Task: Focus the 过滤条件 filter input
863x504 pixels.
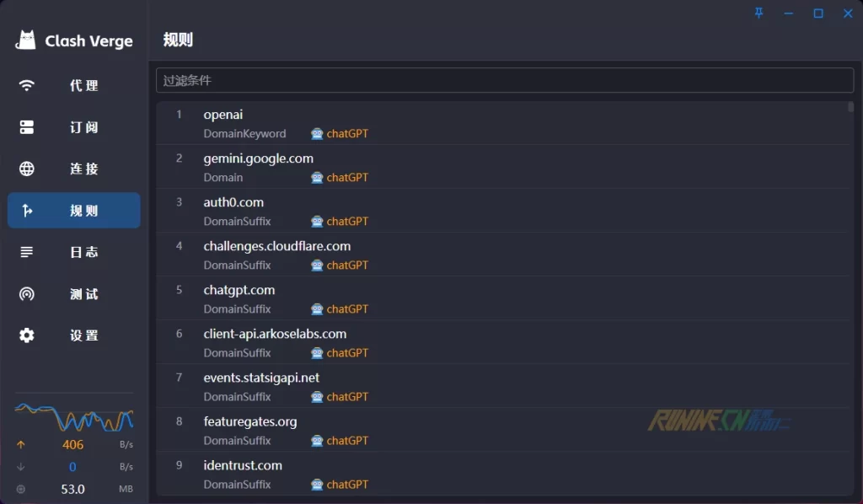Action: tap(504, 80)
